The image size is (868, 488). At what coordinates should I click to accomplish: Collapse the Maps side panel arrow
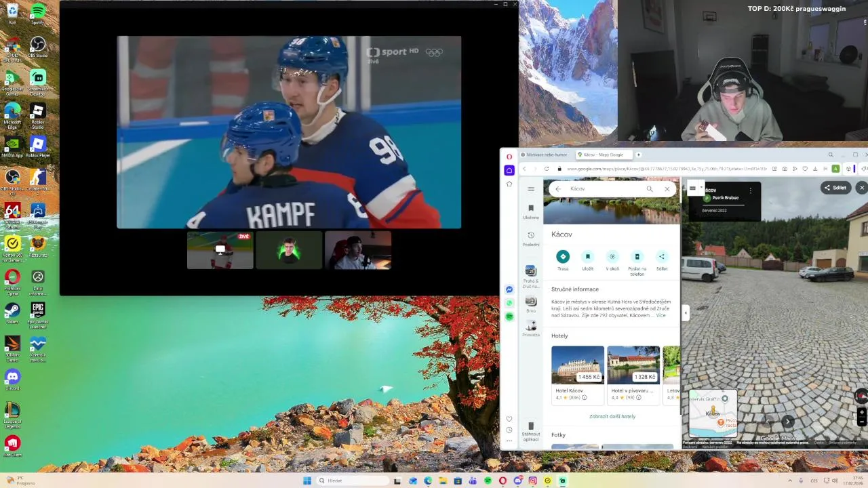pyautogui.click(x=685, y=312)
